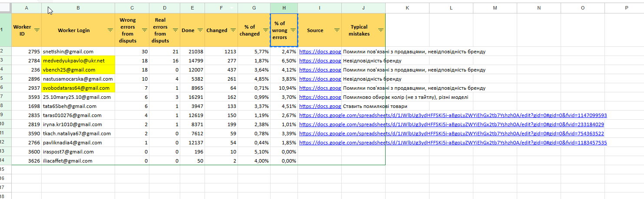Select highlighted cell svobodataras64@gmail.com
The width and height of the screenshot is (644, 199).
click(x=78, y=88)
